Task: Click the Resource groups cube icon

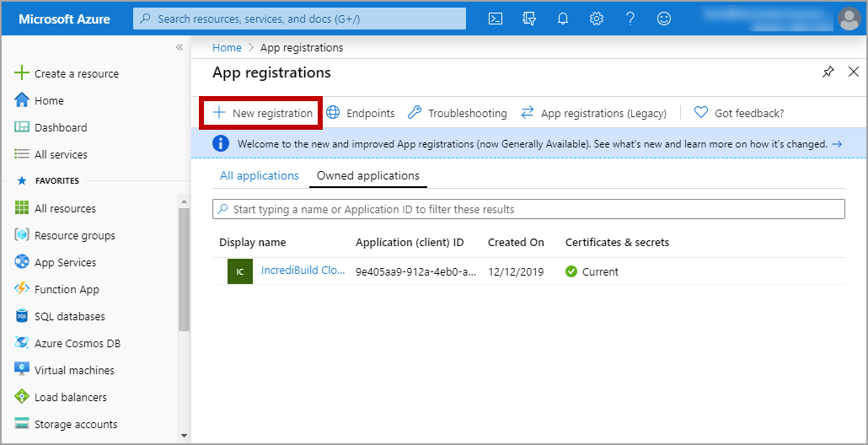Action: click(x=22, y=234)
